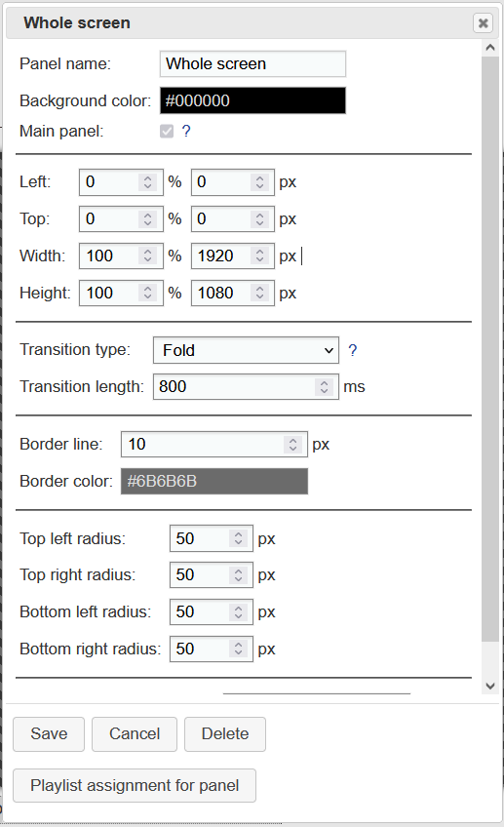Click the Top left radius spinner arrows
504x827 pixels.
238,538
